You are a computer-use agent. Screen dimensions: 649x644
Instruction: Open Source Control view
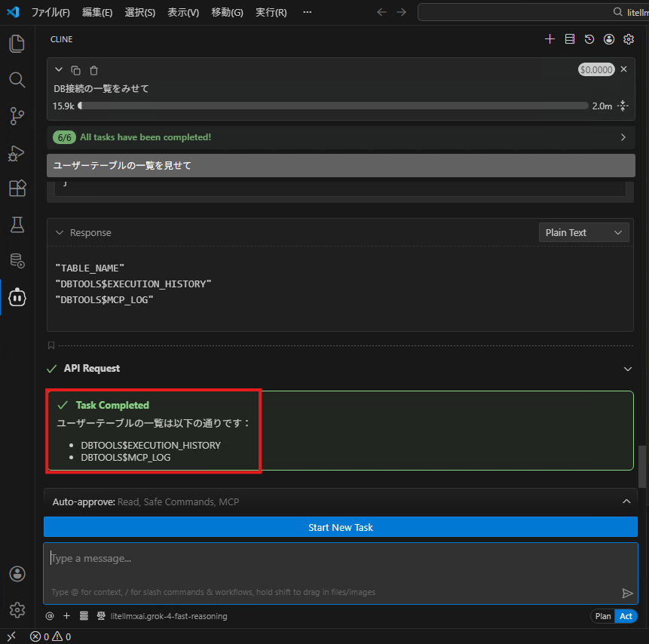(17, 116)
